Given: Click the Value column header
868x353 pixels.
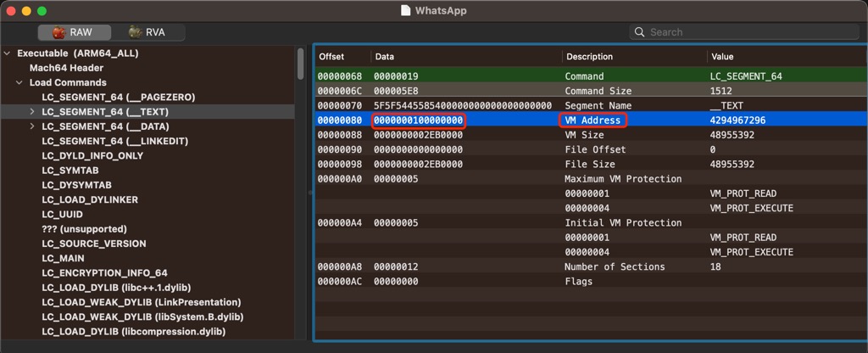Looking at the screenshot, I should click(722, 57).
